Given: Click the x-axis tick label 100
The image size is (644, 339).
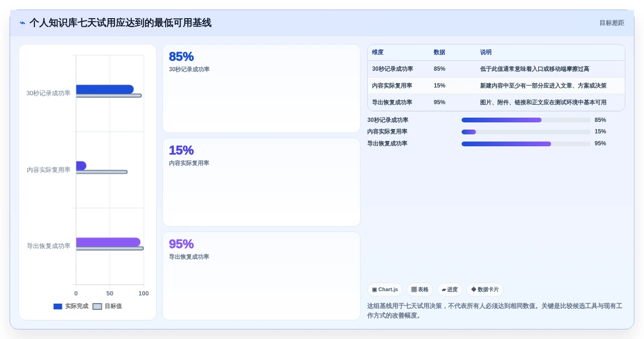Looking at the screenshot, I should coord(144,294).
